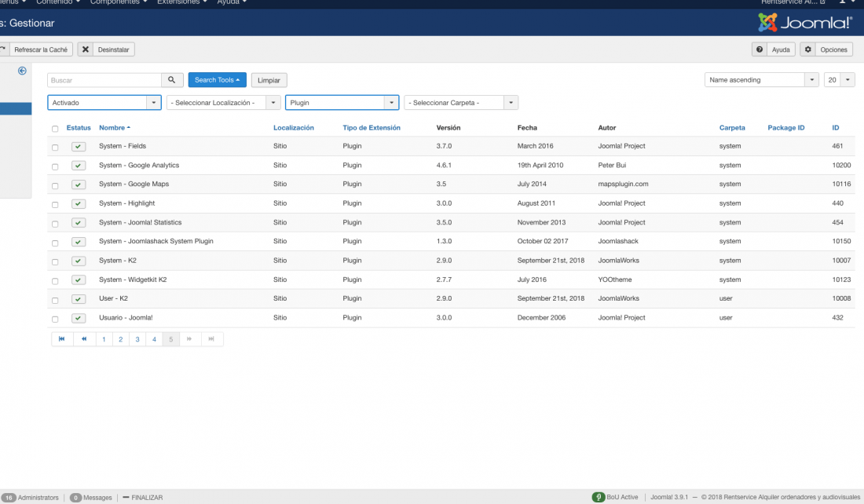
Task: Open the list limit 20 dropdown
Action: pos(839,80)
